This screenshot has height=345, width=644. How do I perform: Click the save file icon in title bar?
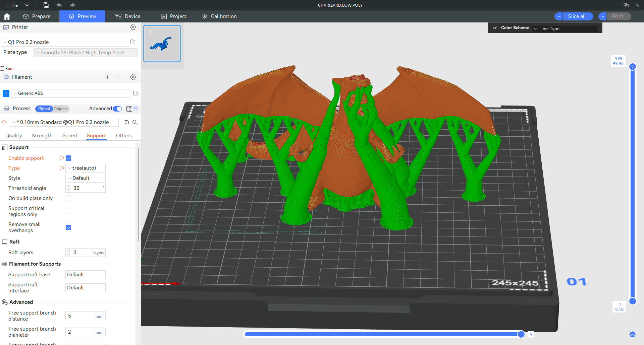tap(46, 5)
